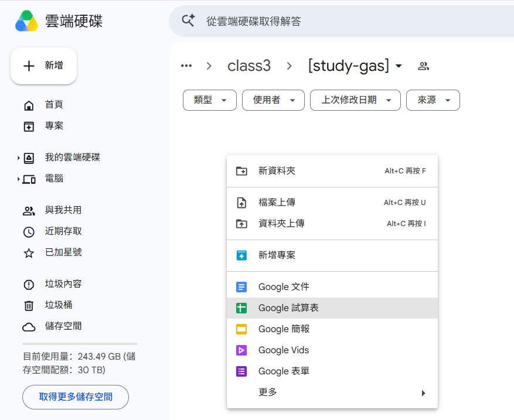Viewport: 514px width, 420px height.
Task: Click the shared people icon by [study-gas]
Action: point(423,66)
